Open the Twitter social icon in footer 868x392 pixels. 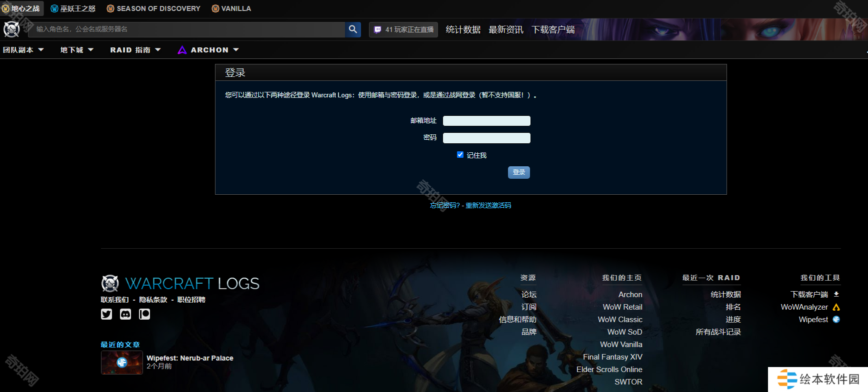click(106, 314)
